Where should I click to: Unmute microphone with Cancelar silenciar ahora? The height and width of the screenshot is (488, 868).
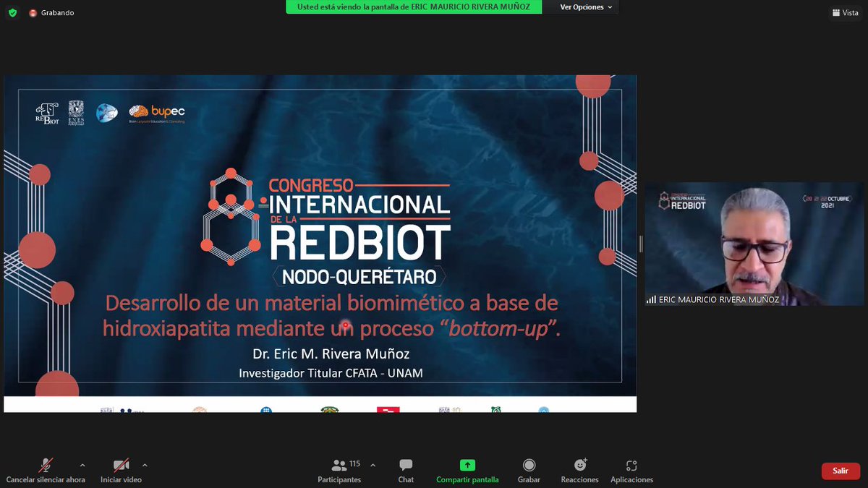click(x=46, y=471)
